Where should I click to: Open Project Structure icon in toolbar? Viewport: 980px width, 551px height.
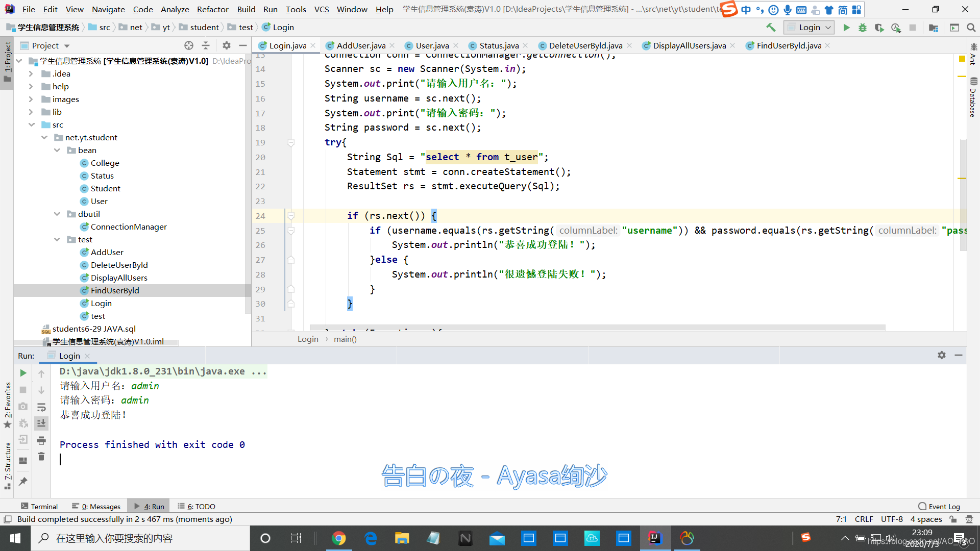[934, 28]
